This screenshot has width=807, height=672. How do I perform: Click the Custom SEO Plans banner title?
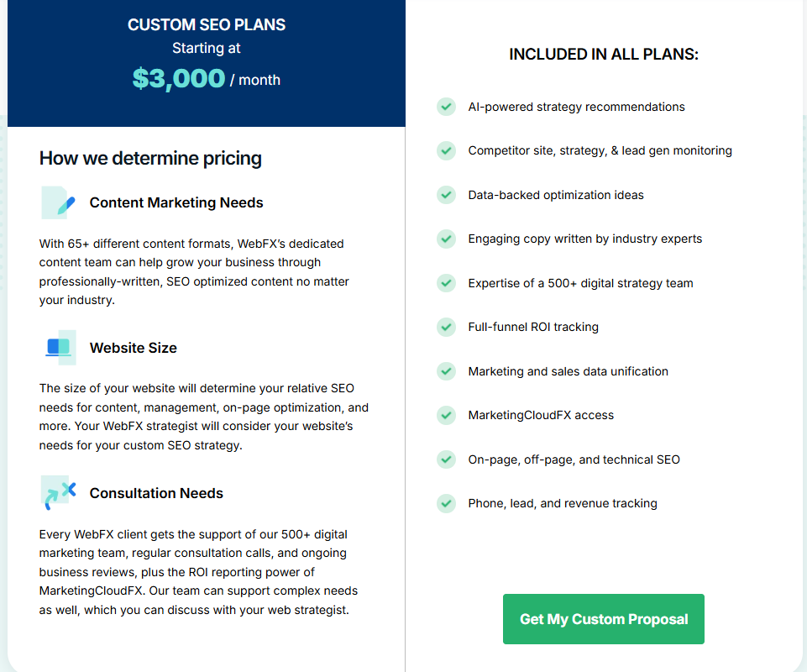tap(207, 25)
